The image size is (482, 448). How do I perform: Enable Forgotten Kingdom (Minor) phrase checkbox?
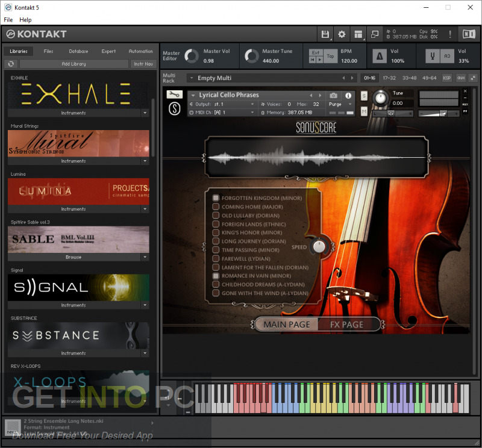(x=216, y=198)
